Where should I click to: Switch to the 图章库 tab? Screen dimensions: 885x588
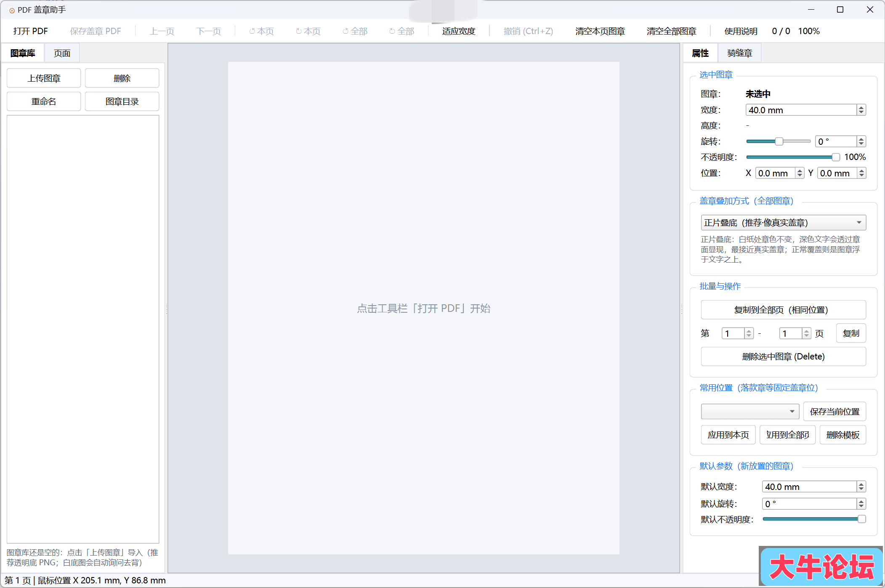point(23,53)
